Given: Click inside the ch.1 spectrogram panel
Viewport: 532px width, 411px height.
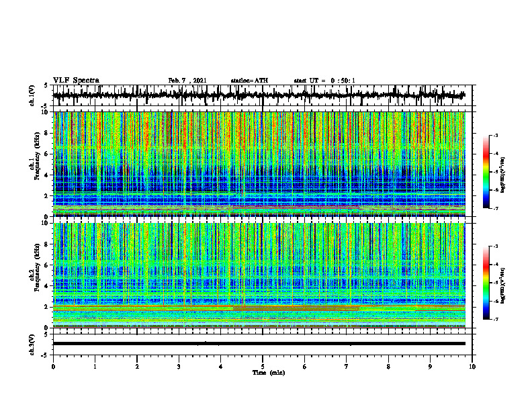Looking at the screenshot, I should [259, 164].
